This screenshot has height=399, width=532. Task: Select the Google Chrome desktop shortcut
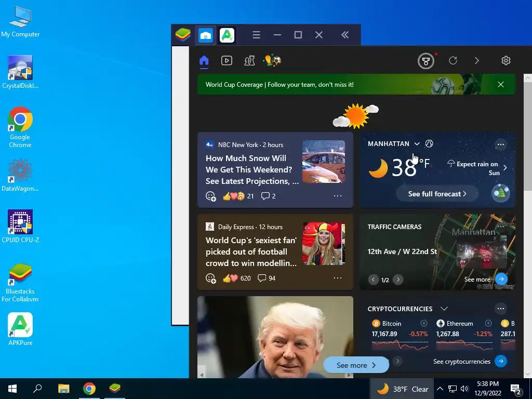pyautogui.click(x=20, y=127)
